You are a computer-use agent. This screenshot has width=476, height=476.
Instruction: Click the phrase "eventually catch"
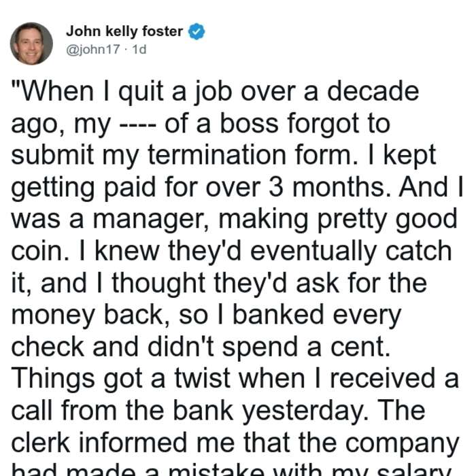pos(351,252)
